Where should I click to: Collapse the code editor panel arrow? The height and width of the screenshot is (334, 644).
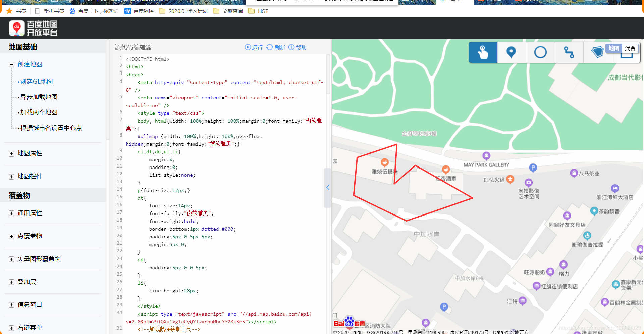[328, 188]
